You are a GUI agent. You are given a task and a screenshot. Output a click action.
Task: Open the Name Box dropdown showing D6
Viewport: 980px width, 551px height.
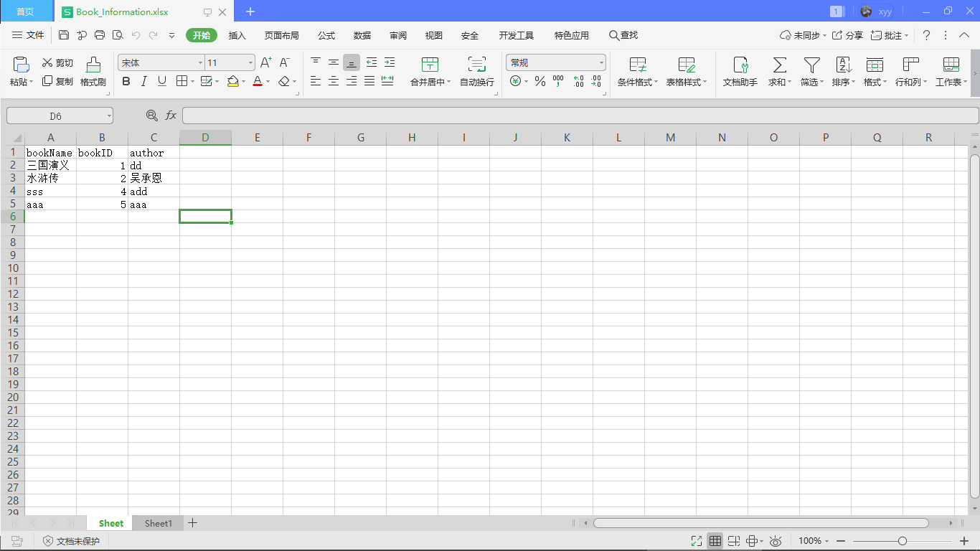(108, 116)
